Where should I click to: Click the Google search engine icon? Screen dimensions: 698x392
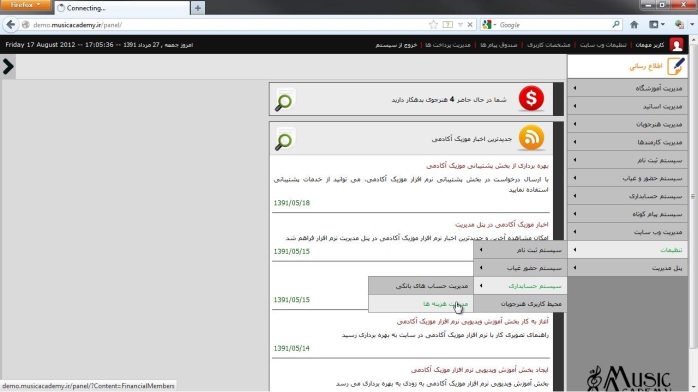tap(487, 25)
